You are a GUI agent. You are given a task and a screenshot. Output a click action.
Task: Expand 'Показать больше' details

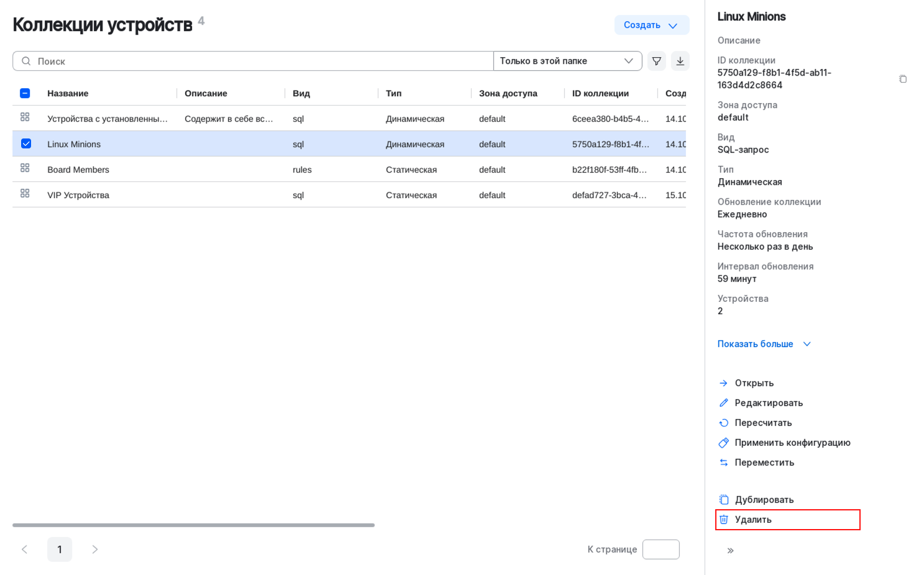[764, 344]
